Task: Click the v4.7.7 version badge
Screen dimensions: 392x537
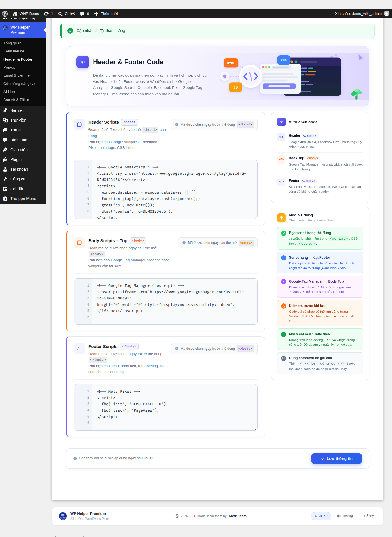Action: (321, 516)
